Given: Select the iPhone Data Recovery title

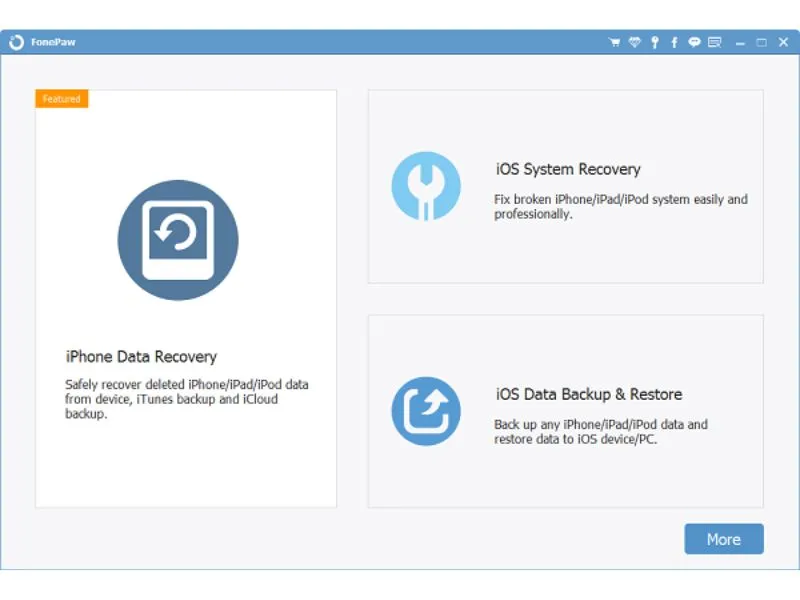Looking at the screenshot, I should pyautogui.click(x=141, y=357).
